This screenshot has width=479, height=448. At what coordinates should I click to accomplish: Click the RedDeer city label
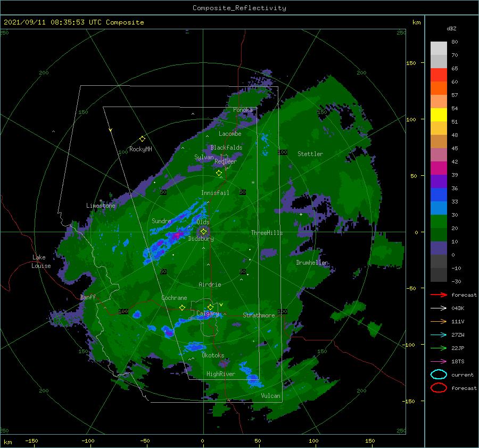226,161
